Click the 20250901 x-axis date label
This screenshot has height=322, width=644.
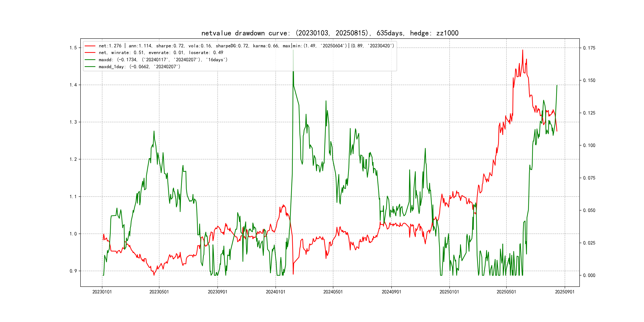[565, 292]
